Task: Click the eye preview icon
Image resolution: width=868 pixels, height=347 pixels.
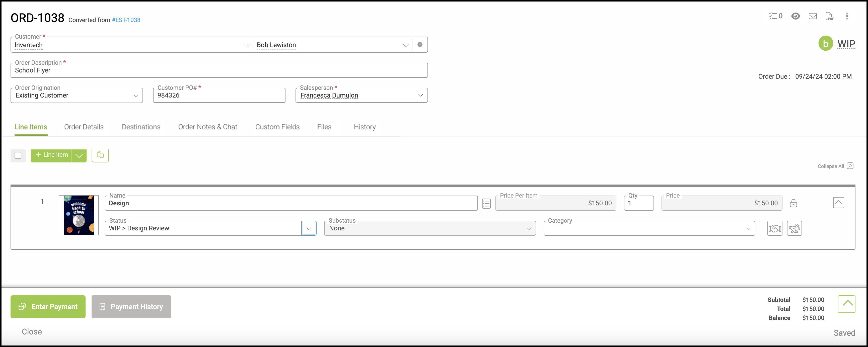Action: coord(795,16)
